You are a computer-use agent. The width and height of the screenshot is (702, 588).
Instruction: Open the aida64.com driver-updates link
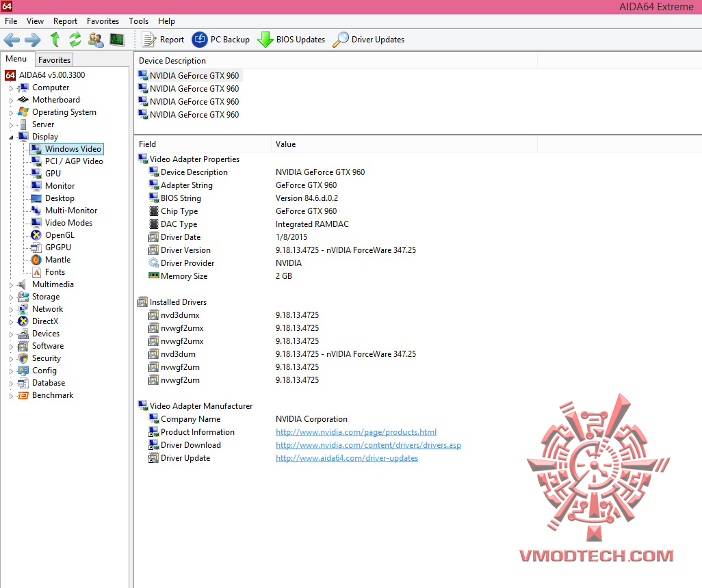click(346, 458)
